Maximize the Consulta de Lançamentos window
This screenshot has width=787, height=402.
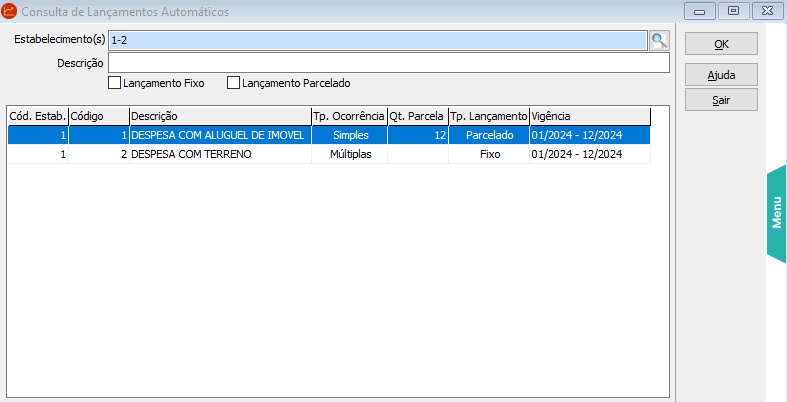coord(734,11)
